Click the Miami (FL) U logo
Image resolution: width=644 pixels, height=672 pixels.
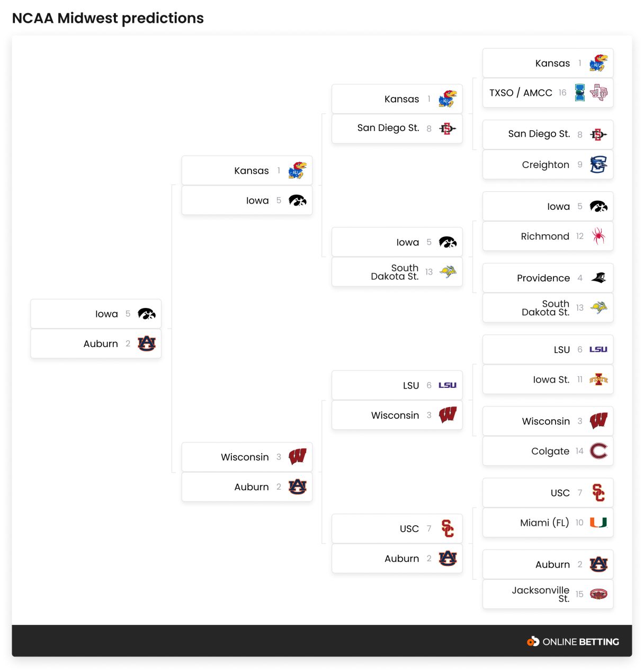point(598,523)
